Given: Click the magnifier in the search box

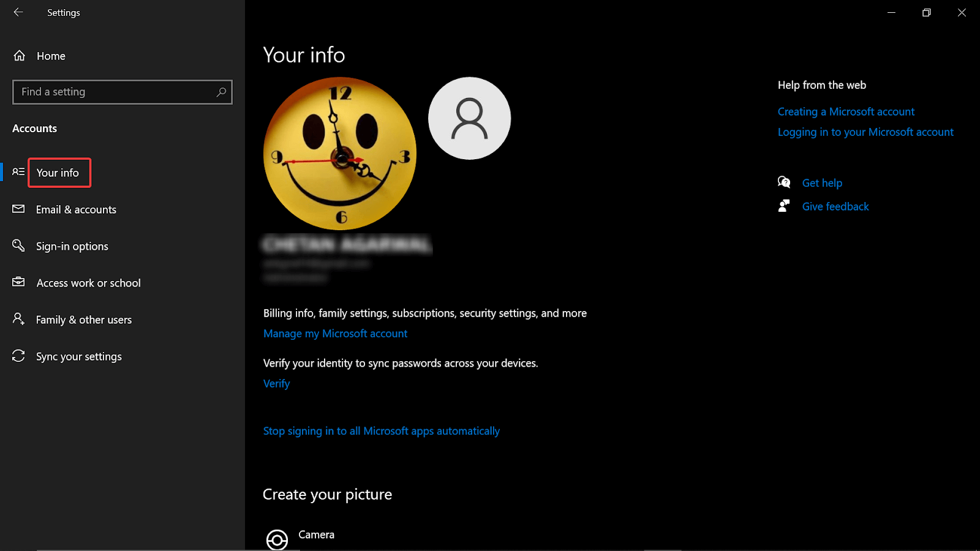Looking at the screenshot, I should (x=221, y=92).
